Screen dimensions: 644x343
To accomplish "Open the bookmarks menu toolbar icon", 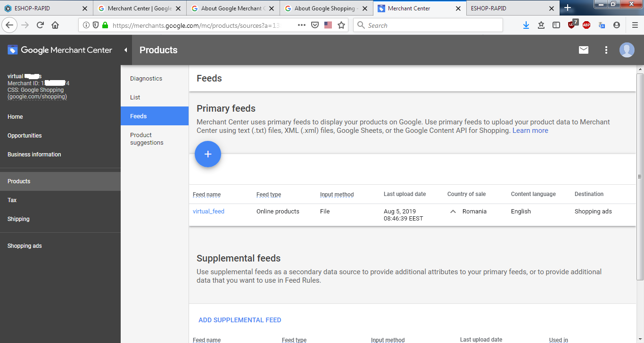I will (541, 25).
